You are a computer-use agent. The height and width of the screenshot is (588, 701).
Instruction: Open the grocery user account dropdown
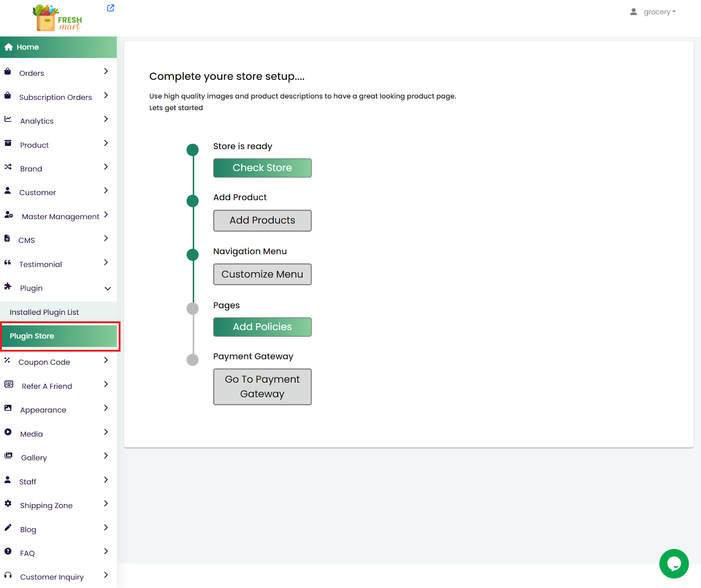(653, 12)
